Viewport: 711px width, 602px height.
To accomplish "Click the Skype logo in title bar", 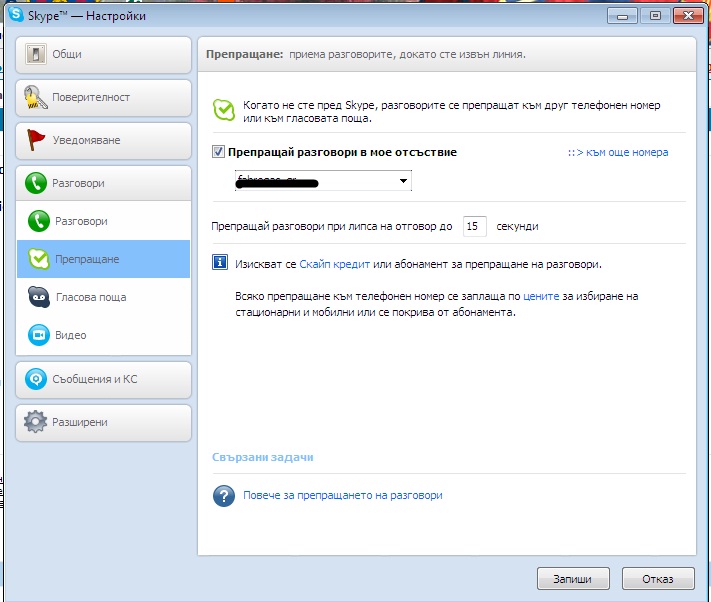I will 15,14.
